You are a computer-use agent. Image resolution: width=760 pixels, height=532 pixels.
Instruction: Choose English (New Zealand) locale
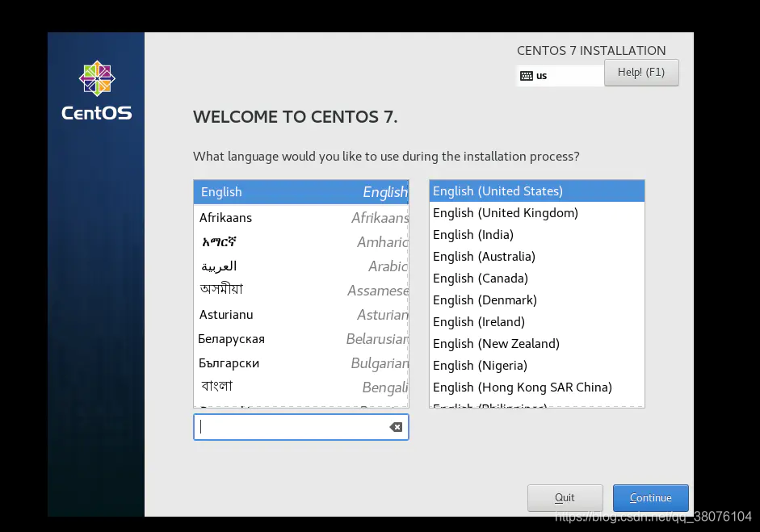[x=536, y=344]
